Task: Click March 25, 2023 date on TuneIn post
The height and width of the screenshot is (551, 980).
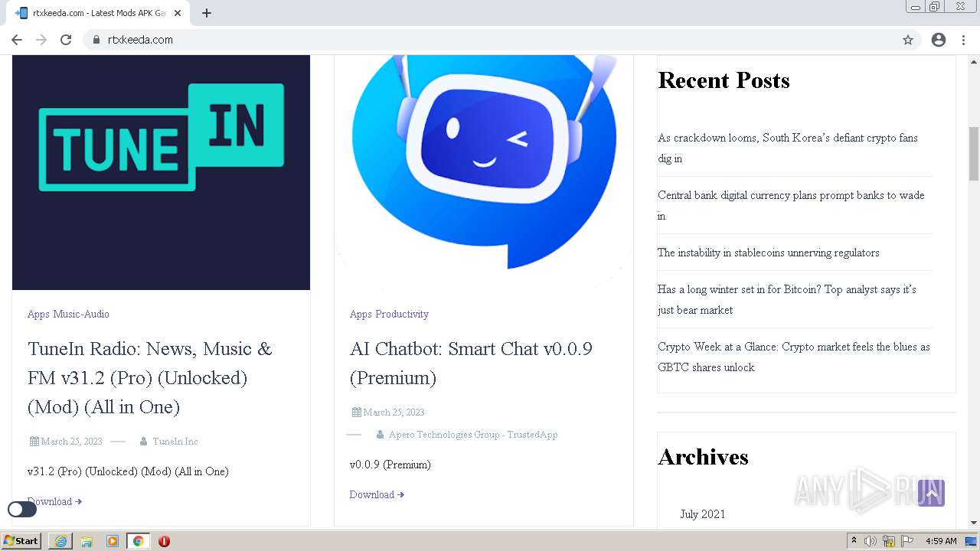Action: (x=71, y=442)
